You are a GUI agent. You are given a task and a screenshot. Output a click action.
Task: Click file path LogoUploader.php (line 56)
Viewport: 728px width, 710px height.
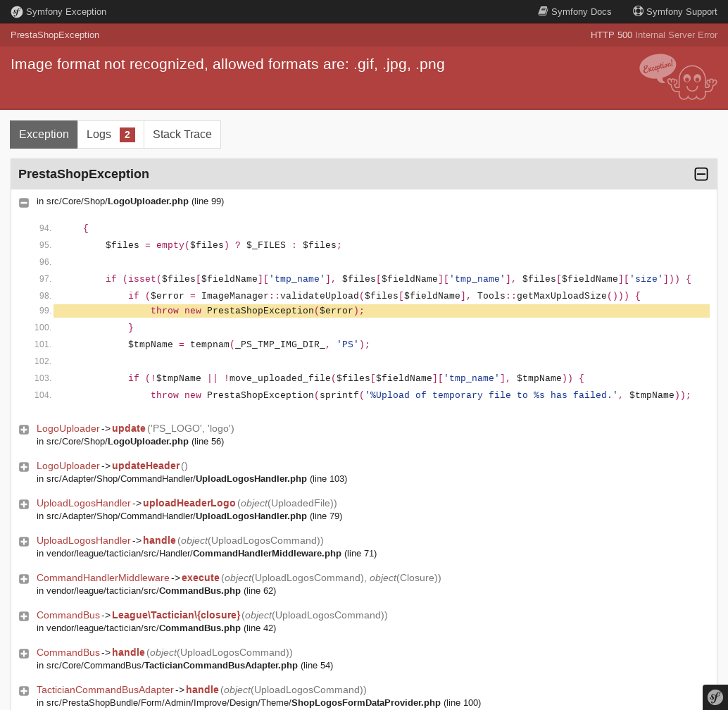(130, 442)
